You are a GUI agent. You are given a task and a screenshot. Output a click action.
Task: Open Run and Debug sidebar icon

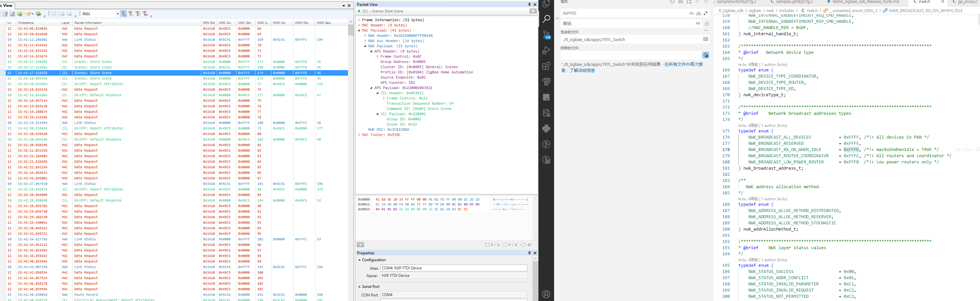546,50
